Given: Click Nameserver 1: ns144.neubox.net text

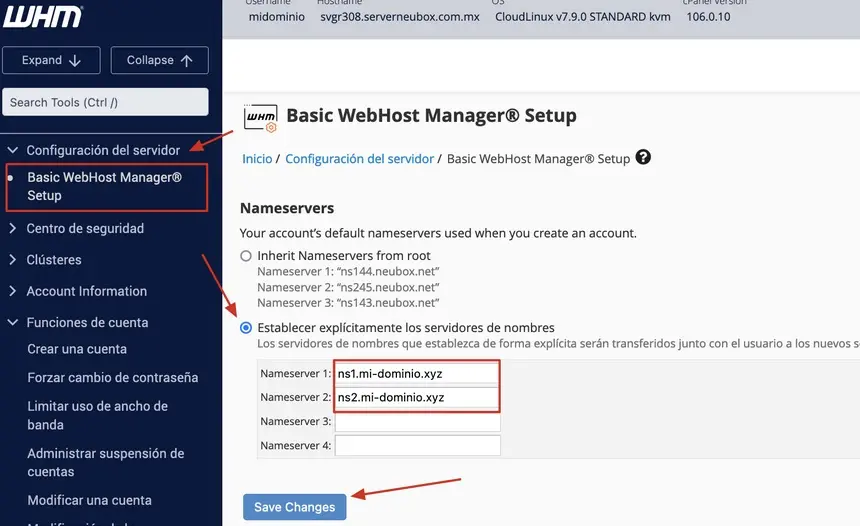Looking at the screenshot, I should coord(348,272).
